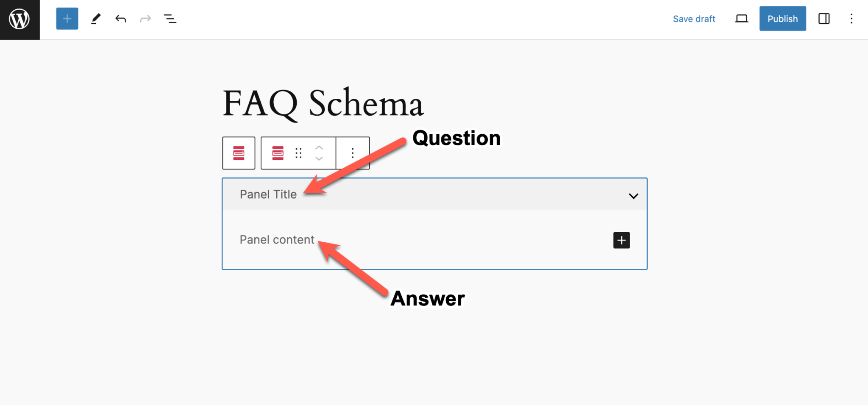Add a block inside Panel content via plus button

point(621,240)
